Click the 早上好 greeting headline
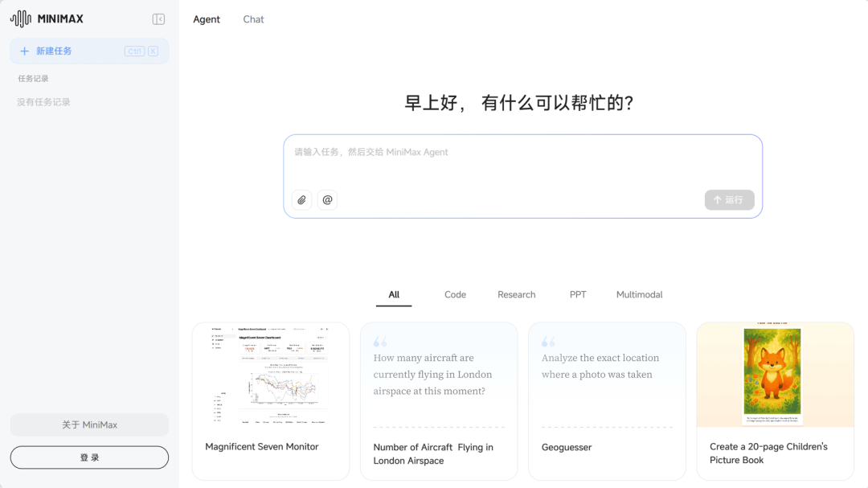Image resolution: width=868 pixels, height=488 pixels. 518,103
